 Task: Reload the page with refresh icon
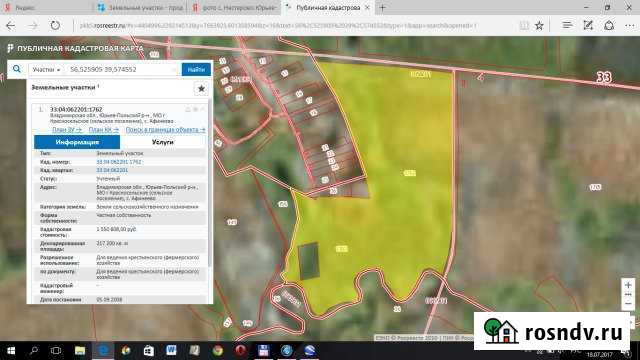[x=55, y=26]
